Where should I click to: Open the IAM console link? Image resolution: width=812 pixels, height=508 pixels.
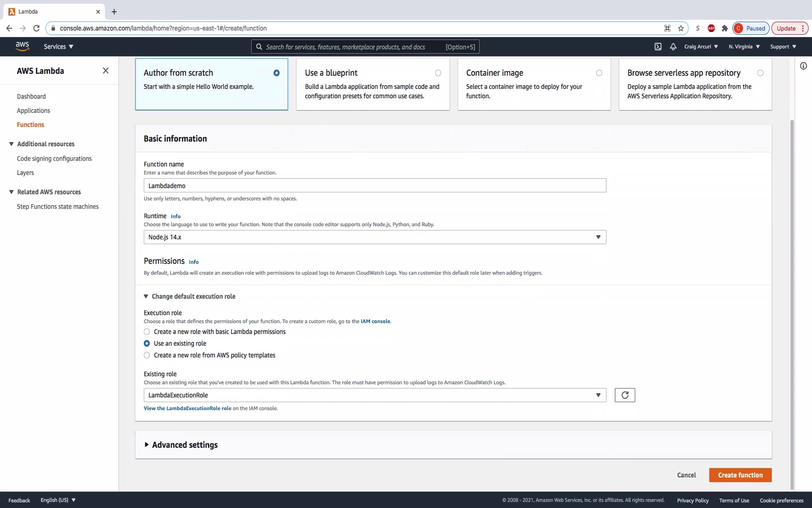click(375, 321)
